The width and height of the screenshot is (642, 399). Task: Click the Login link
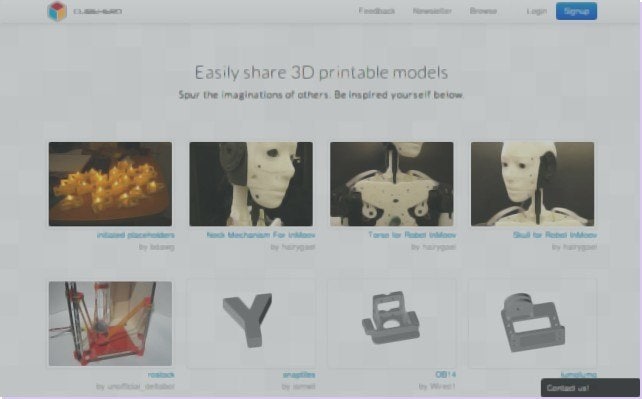click(x=537, y=11)
